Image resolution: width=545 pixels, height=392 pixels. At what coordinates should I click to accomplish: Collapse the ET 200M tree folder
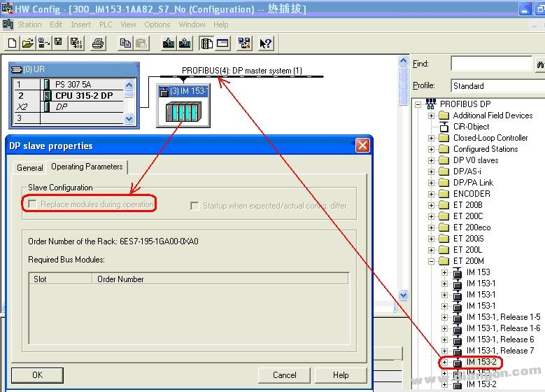point(432,261)
